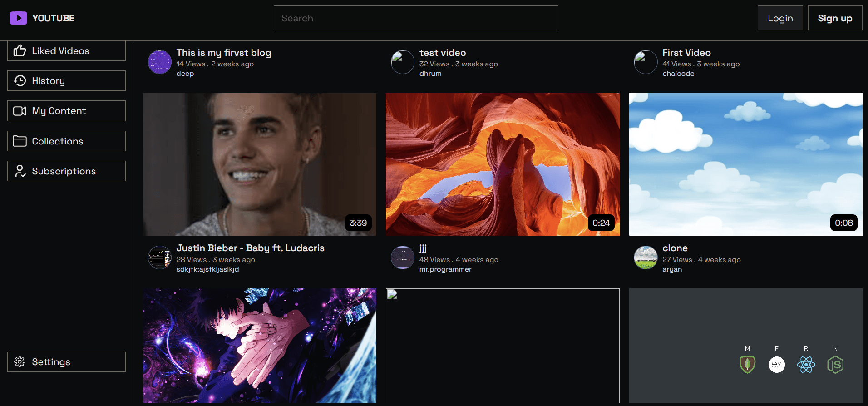The height and width of the screenshot is (406, 868).
Task: Click 14 Views . 2 weeks ago text
Action: (215, 64)
